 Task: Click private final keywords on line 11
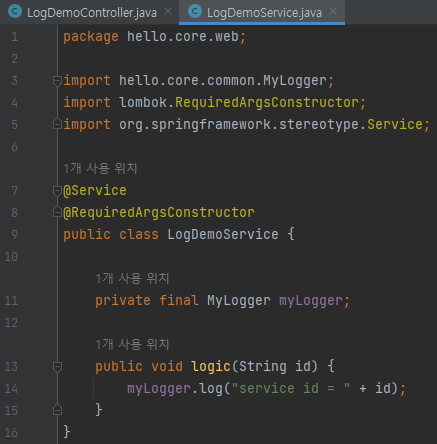click(x=147, y=301)
